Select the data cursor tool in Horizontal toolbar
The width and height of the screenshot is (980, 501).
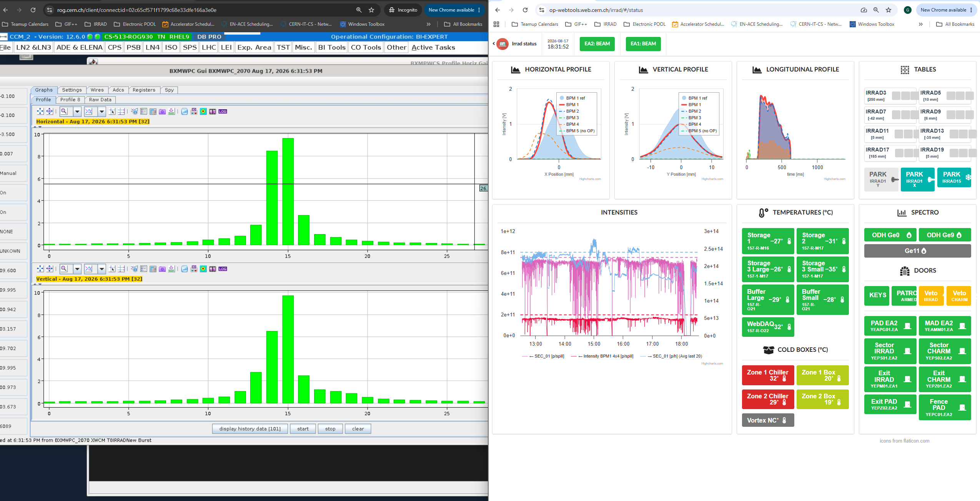[112, 112]
